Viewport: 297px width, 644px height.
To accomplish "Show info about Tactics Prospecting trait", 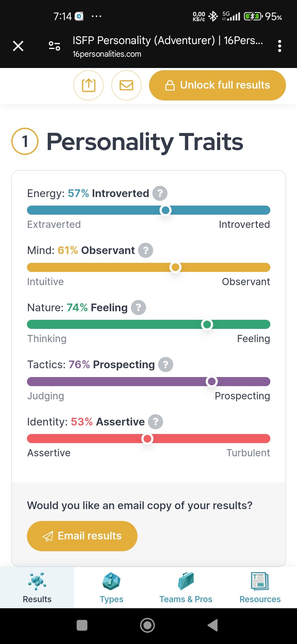I will pos(166,365).
